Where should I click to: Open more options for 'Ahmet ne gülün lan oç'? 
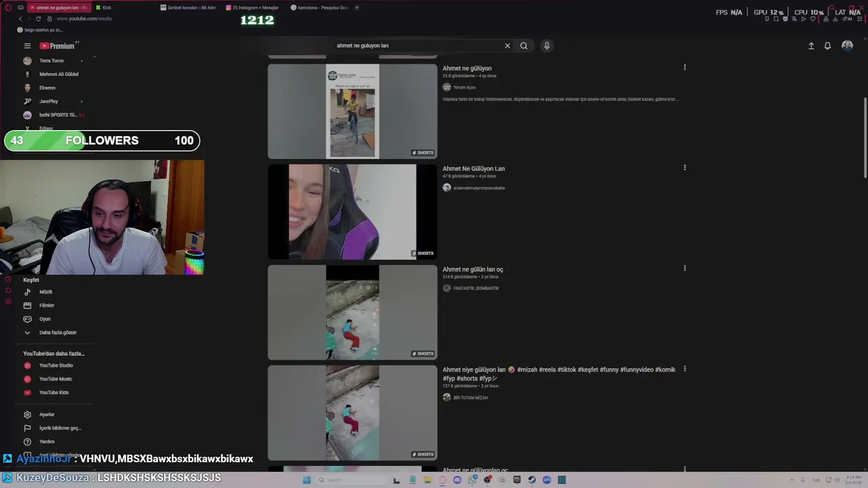pos(684,268)
